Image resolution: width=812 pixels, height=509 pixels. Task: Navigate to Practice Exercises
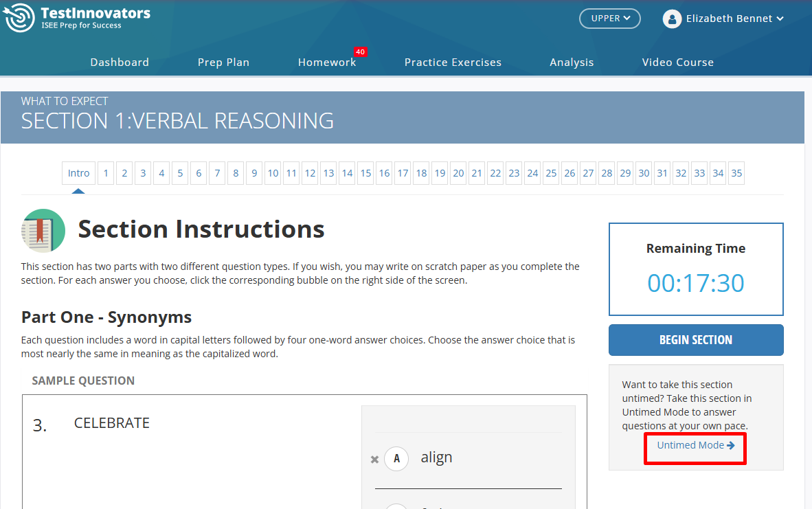(453, 62)
